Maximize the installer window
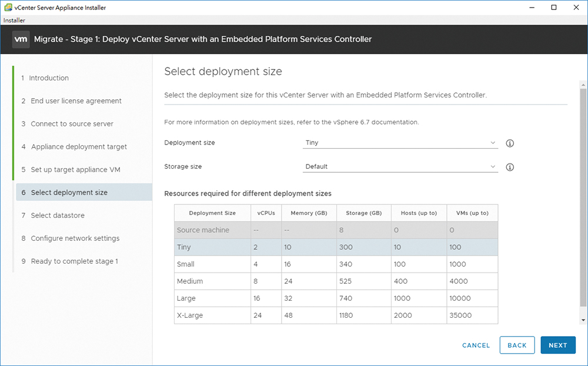This screenshot has width=588, height=366. pyautogui.click(x=554, y=8)
